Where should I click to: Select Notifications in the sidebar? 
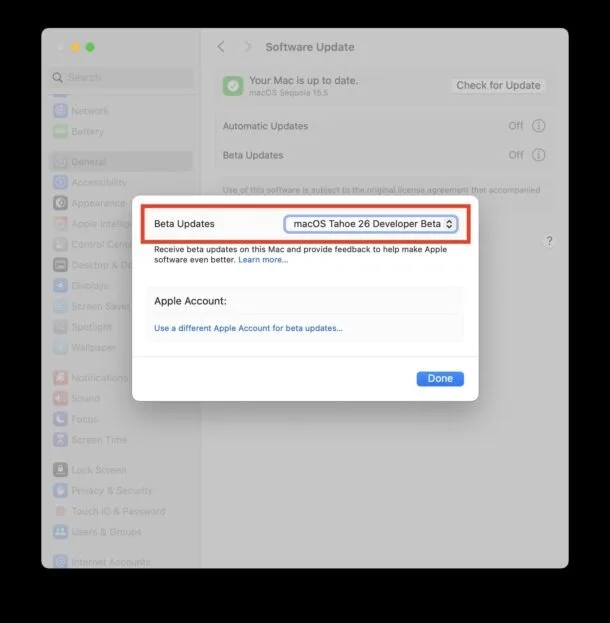[90, 377]
